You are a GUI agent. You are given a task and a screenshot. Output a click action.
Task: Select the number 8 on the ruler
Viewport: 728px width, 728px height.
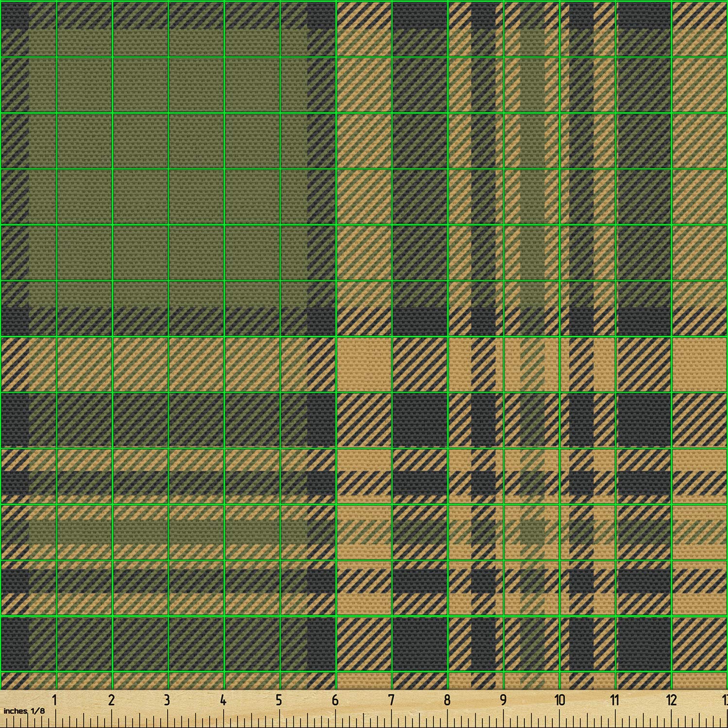[447, 700]
